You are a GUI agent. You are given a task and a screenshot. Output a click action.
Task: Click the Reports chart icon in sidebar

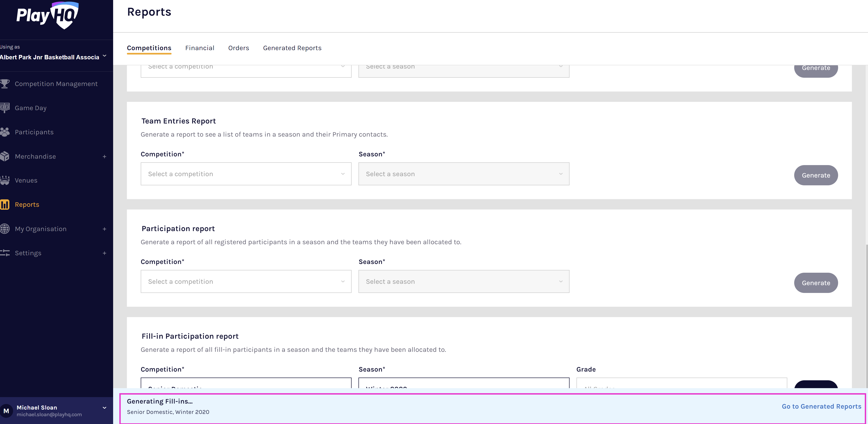(x=5, y=205)
